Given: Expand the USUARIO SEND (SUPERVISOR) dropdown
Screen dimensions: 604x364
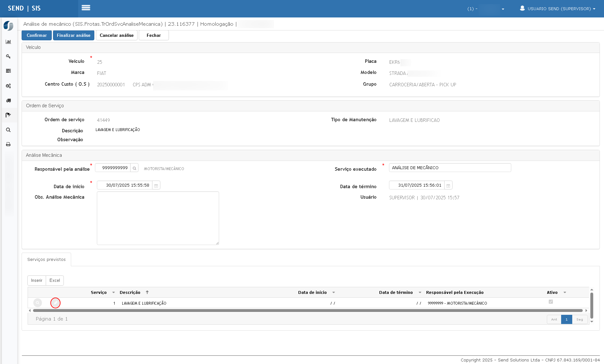Looking at the screenshot, I should click(558, 9).
